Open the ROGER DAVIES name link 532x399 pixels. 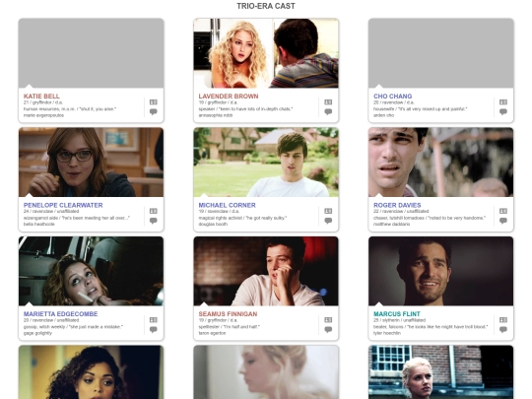[x=397, y=205]
